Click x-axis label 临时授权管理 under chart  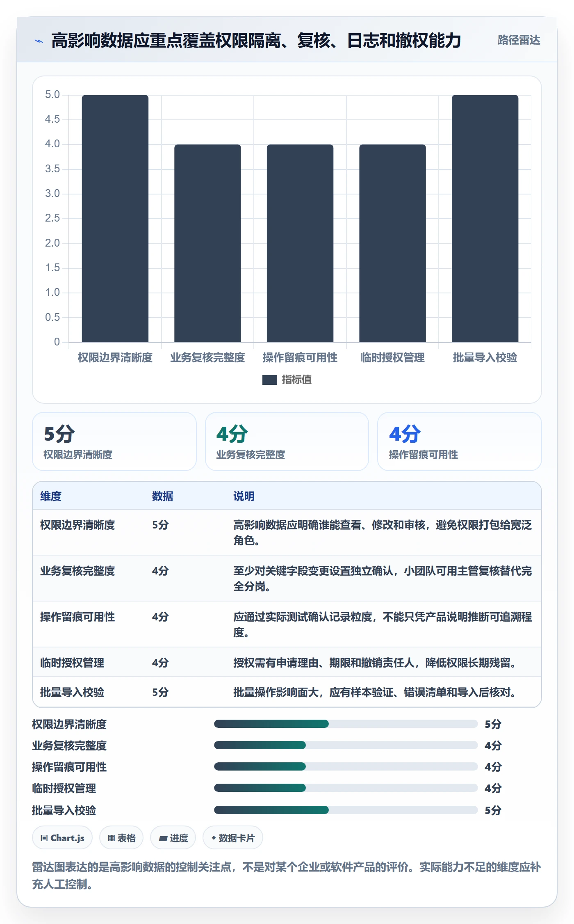[x=392, y=358]
